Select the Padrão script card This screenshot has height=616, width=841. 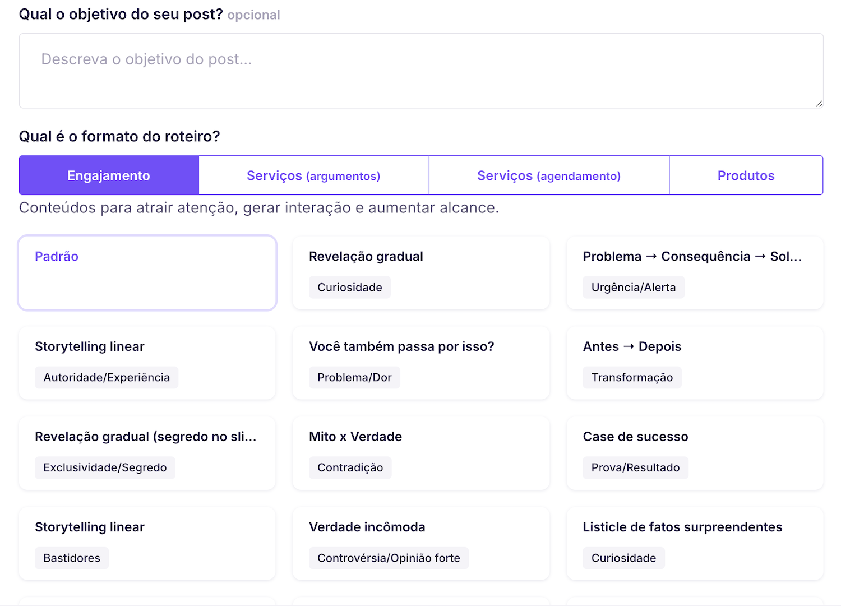[147, 272]
